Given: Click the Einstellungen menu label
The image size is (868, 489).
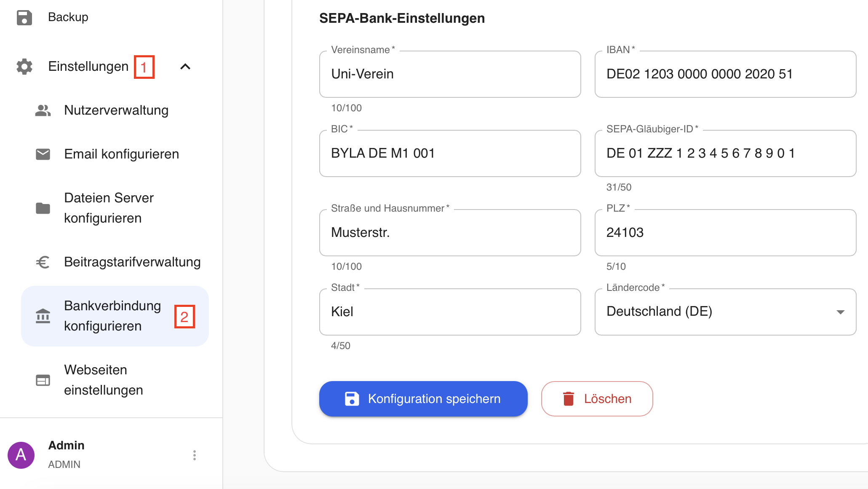Looking at the screenshot, I should pyautogui.click(x=88, y=67).
